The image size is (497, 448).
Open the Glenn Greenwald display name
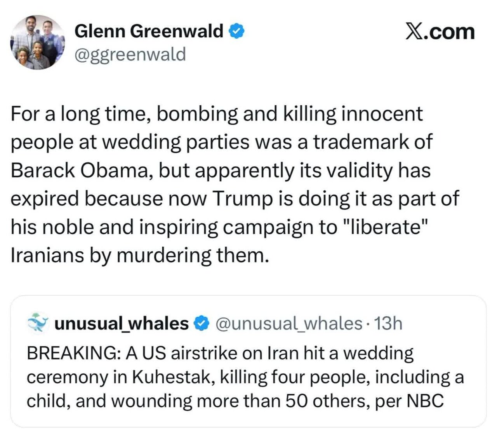click(x=149, y=31)
